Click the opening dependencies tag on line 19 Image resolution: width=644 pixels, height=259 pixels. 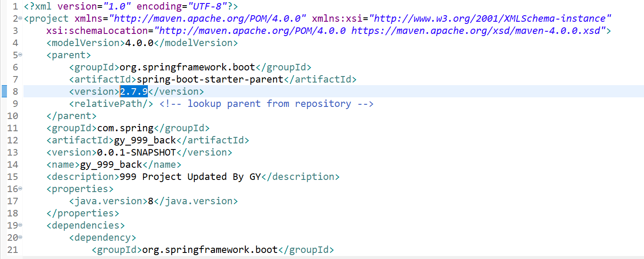click(86, 226)
